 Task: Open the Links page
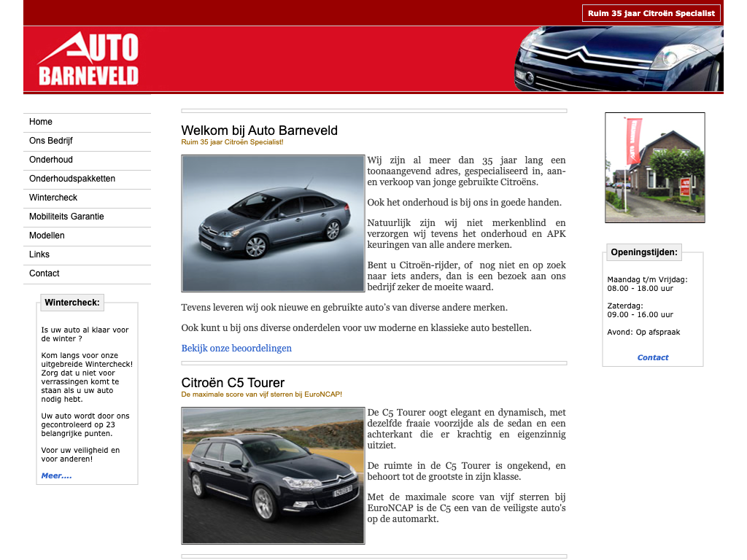tap(39, 254)
